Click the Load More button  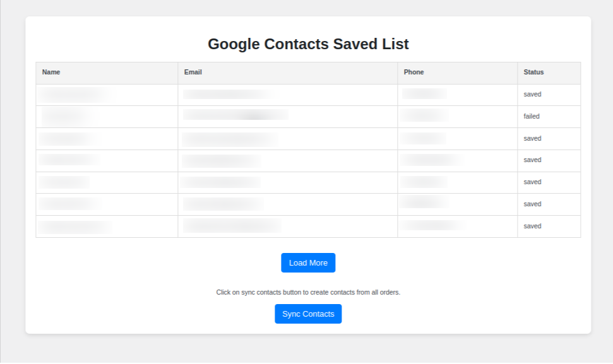point(308,263)
